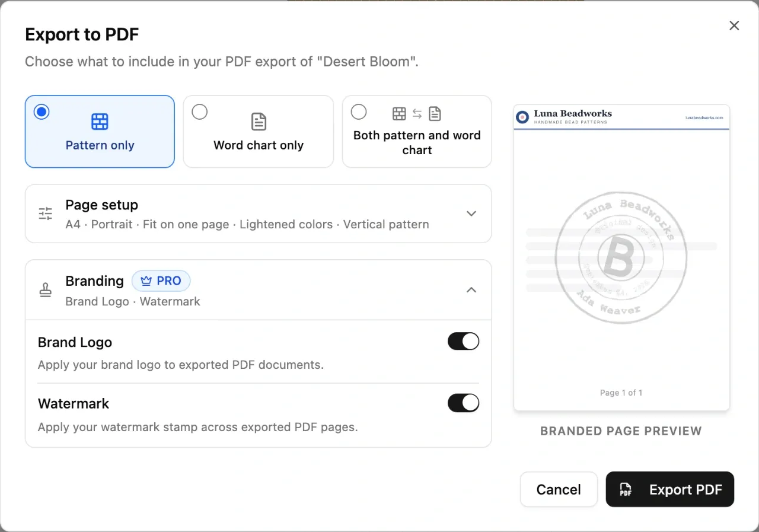Disable the Watermark toggle
The height and width of the screenshot is (532, 759).
tap(463, 403)
